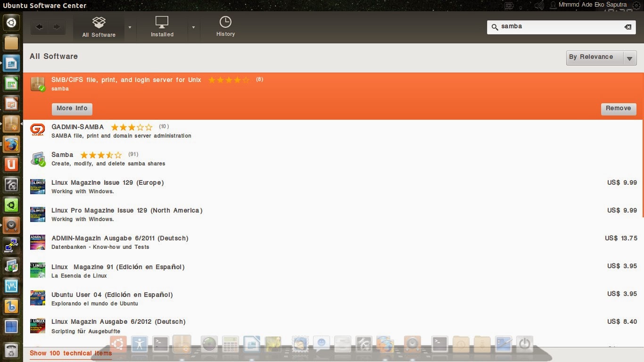Screen dimensions: 644x362
Task: Click the Ubuntu Software Center launcher icon
Action: point(11,124)
